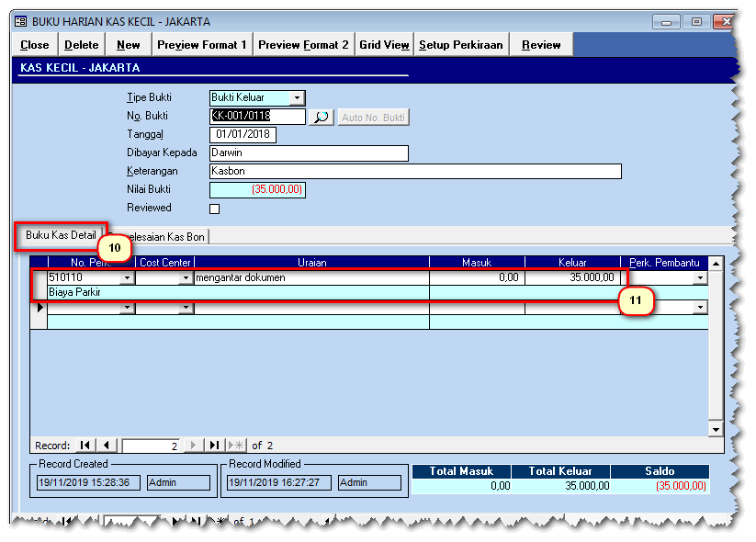
Task: Click Preview Format 1 button
Action: click(201, 45)
